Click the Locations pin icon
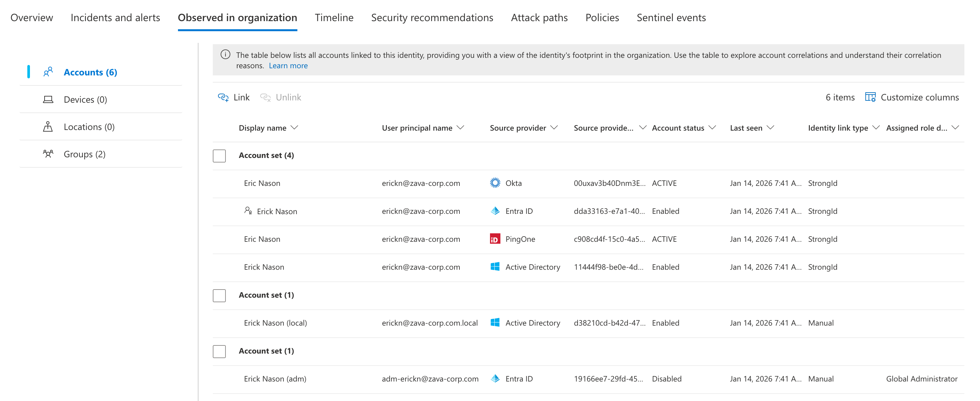The image size is (980, 401). [48, 126]
